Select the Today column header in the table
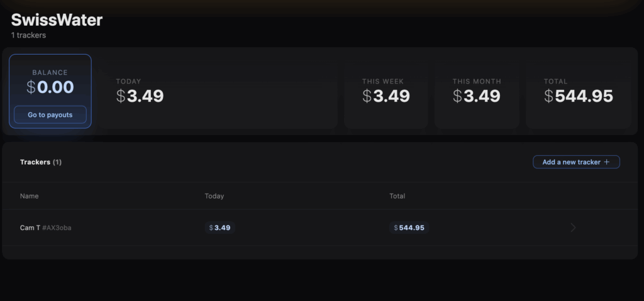Screen dimensions: 644x301 tap(214, 196)
